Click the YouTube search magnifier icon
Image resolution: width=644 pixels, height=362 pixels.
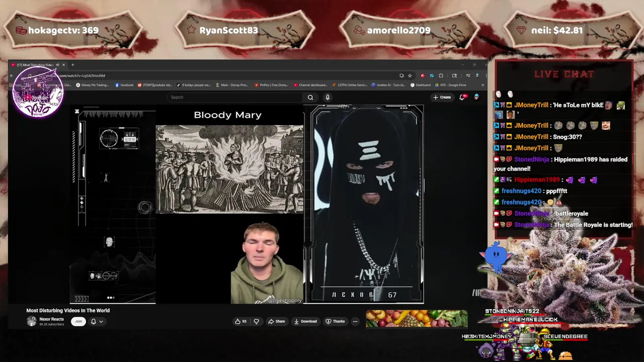click(310, 97)
